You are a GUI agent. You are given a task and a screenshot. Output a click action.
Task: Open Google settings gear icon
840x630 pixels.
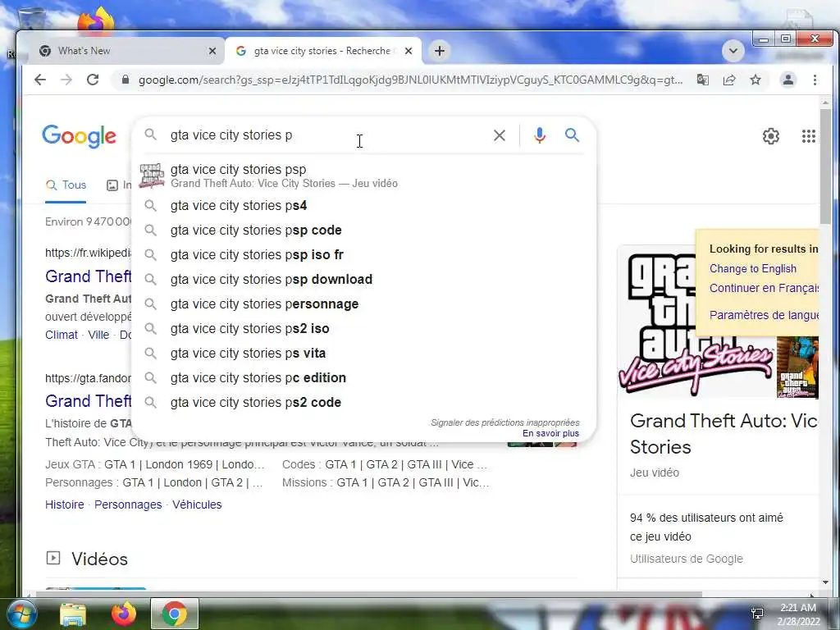coord(771,136)
